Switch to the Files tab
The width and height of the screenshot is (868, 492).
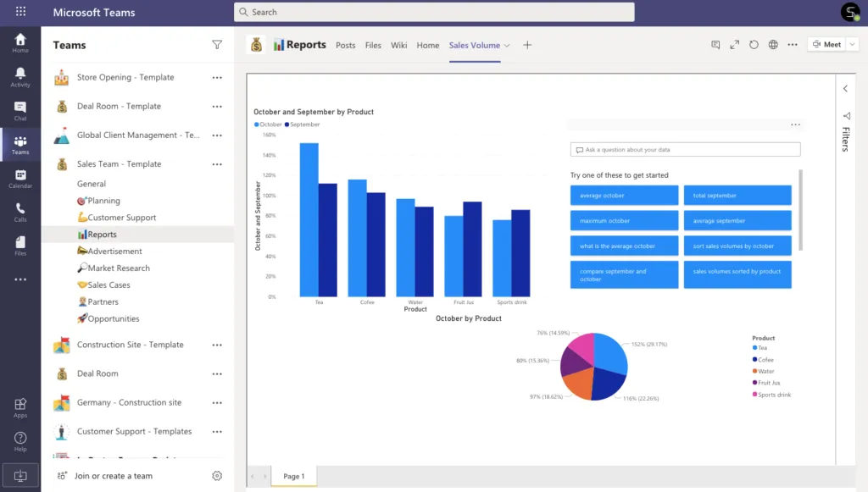coord(373,46)
